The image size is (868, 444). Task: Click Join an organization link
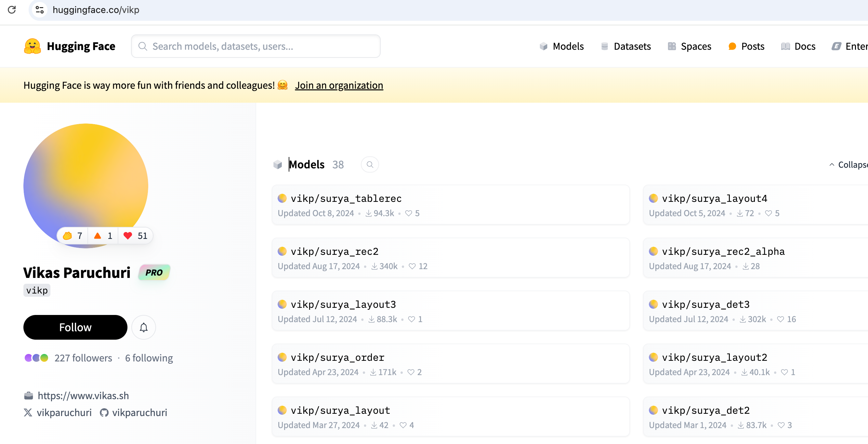tap(339, 85)
